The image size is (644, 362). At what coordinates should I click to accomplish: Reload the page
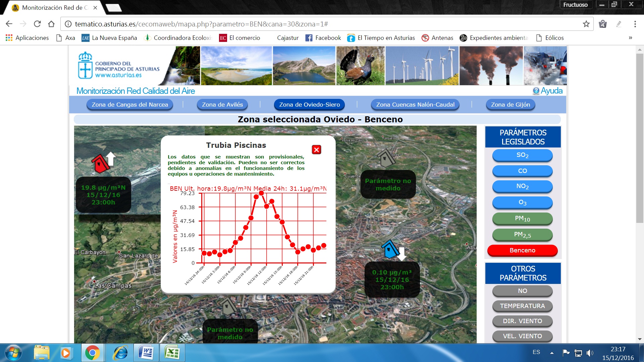click(x=37, y=24)
